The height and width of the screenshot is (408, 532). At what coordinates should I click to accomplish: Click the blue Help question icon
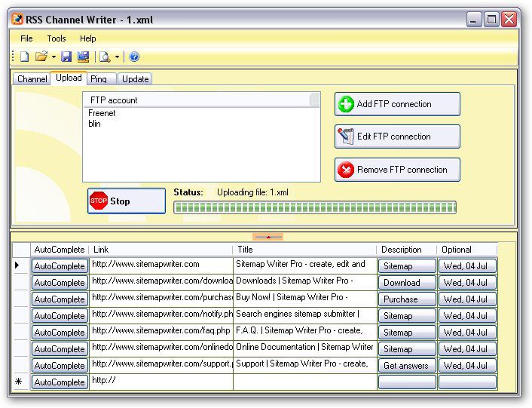tap(134, 57)
